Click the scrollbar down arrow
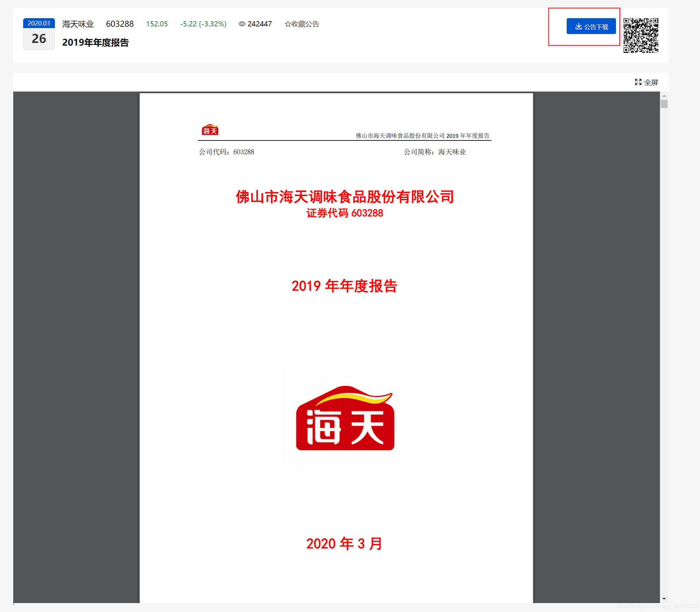The height and width of the screenshot is (612, 700). coord(664,598)
